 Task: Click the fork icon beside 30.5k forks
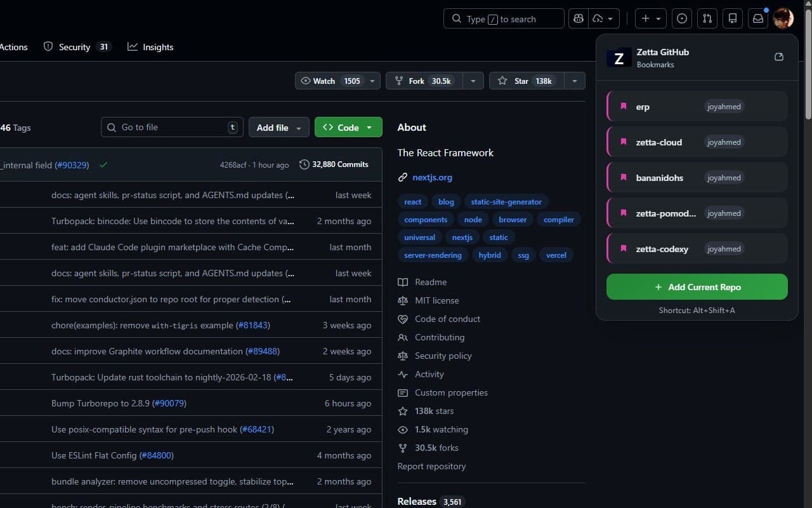click(x=402, y=448)
